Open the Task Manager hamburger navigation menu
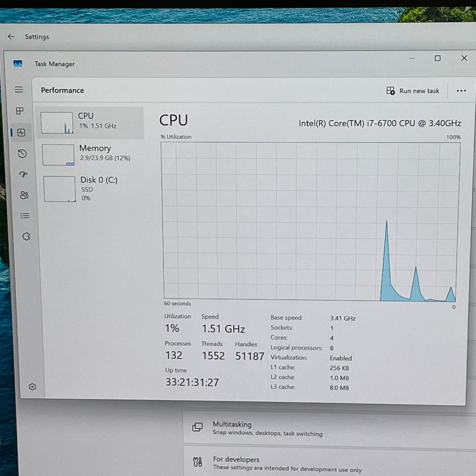Image resolution: width=476 pixels, height=476 pixels. pos(19,89)
